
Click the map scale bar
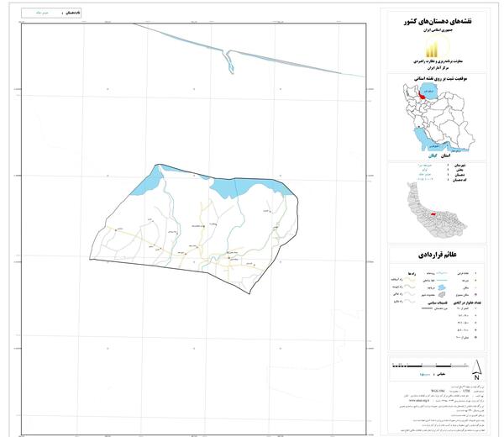430,366
